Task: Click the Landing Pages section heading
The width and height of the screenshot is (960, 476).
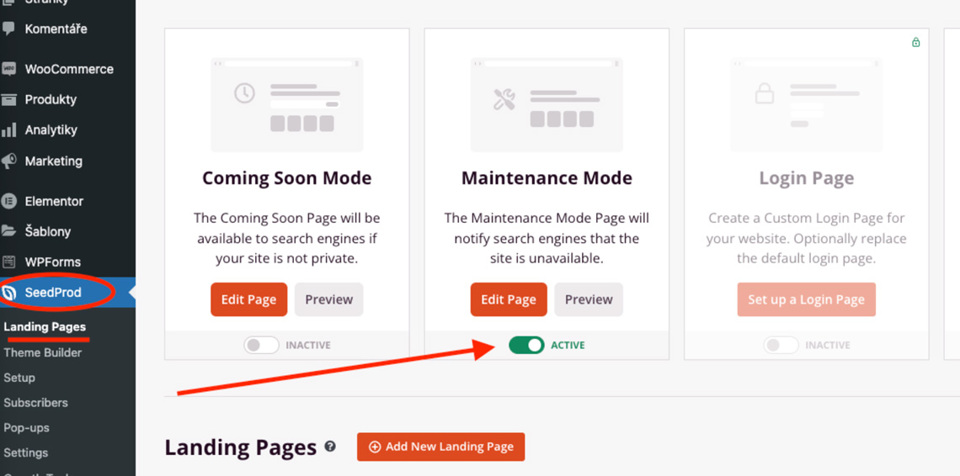Action: point(241,448)
